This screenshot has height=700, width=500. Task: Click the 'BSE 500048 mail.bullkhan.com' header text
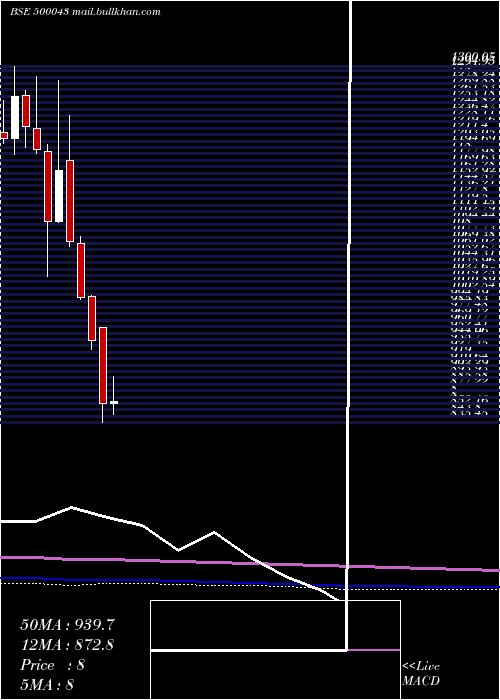[x=85, y=12]
